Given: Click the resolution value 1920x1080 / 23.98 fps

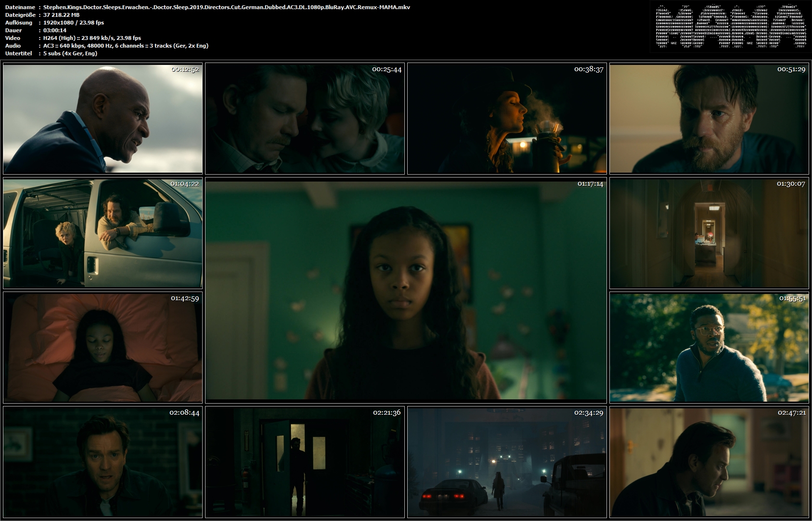Looking at the screenshot, I should tap(74, 23).
